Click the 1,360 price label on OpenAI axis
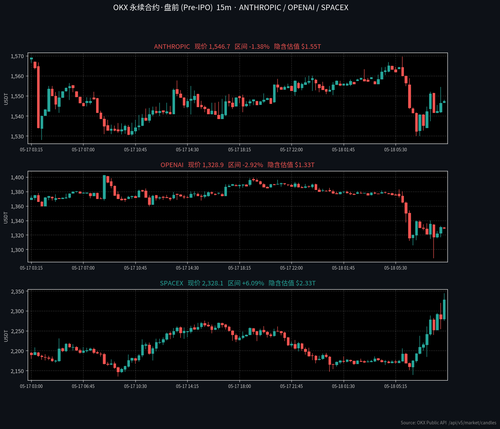 click(17, 207)
